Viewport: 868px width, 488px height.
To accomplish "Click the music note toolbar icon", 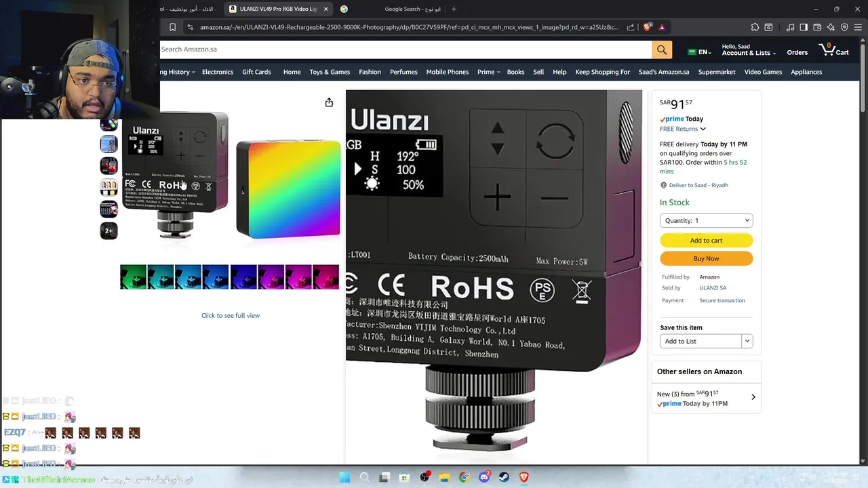I will point(790,27).
